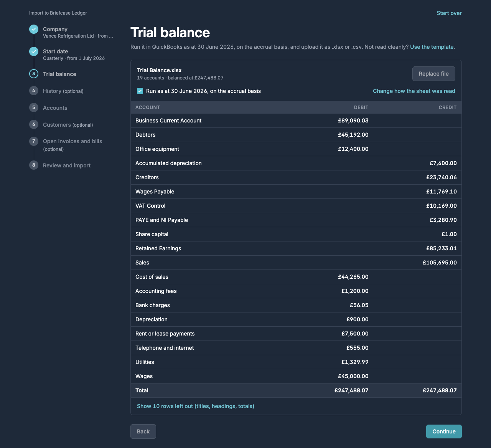Click the step 3 circle icon
The image size is (491, 448).
(34, 74)
